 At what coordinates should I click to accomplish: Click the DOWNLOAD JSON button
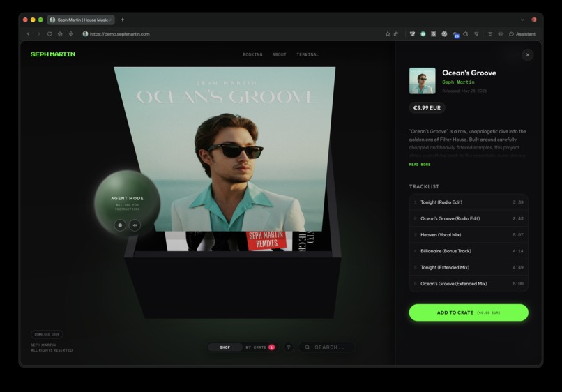point(47,334)
